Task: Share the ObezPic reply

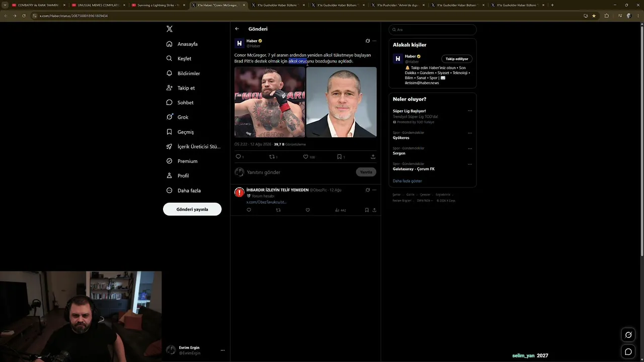Action: 374,210
